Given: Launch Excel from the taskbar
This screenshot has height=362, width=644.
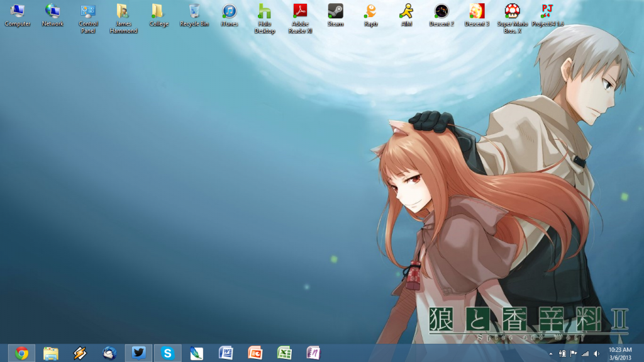Looking at the screenshot, I should (x=284, y=353).
